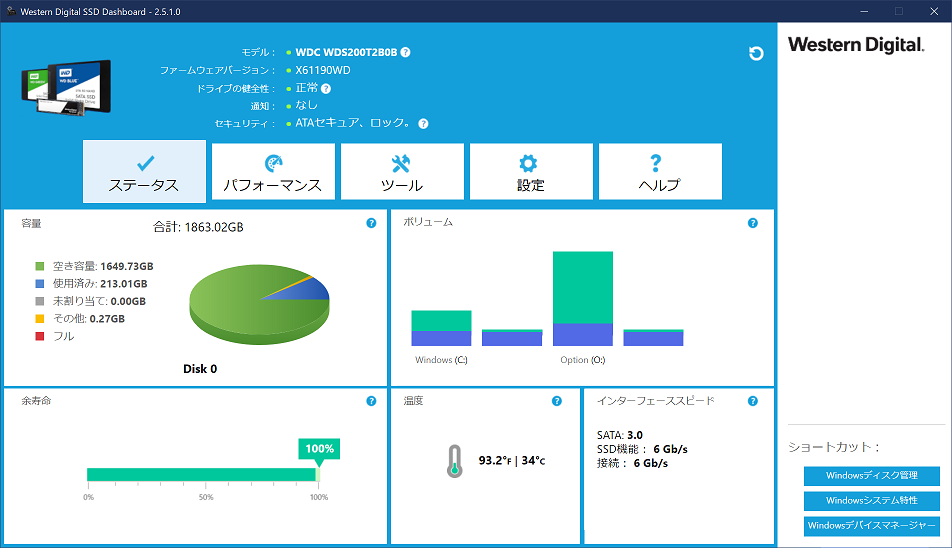Click the SSD product thumbnail image

pyautogui.click(x=66, y=87)
